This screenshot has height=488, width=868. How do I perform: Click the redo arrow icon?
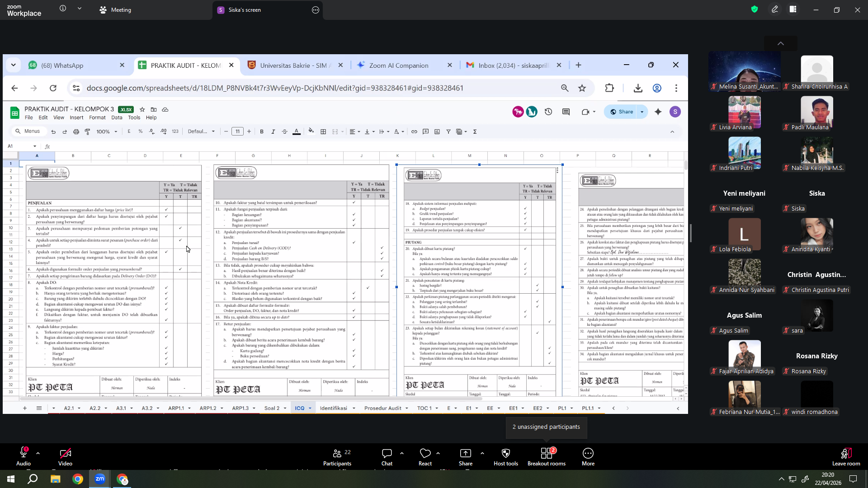pos(65,131)
